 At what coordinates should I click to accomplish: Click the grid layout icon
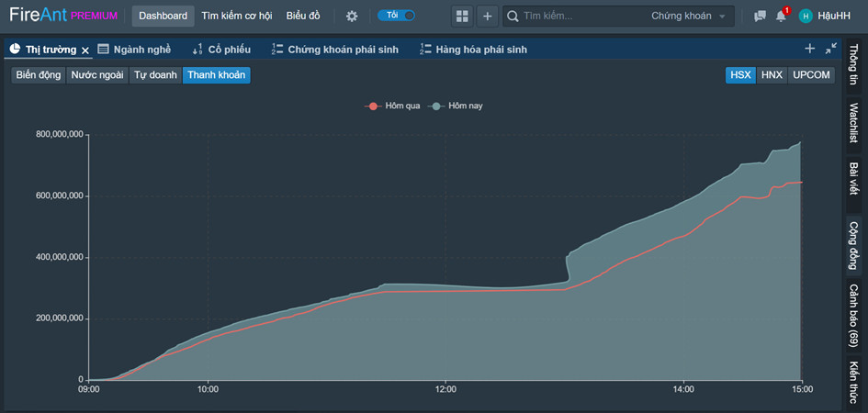pos(462,16)
